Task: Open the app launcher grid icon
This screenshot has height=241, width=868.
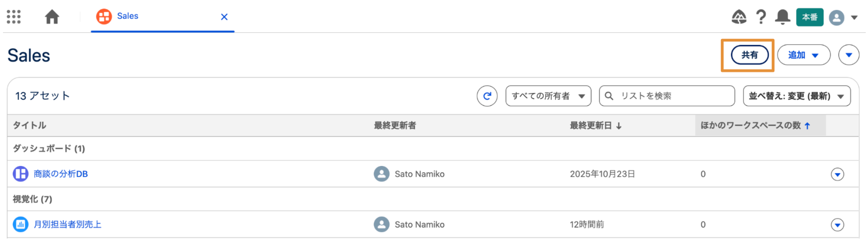Action: coord(14,17)
